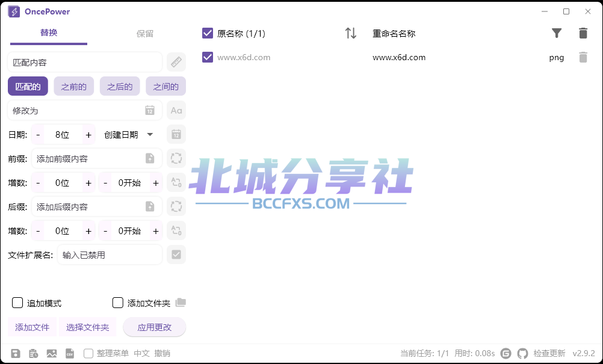Click 中文 language switch in bottom bar
The width and height of the screenshot is (603, 364).
coord(141,353)
